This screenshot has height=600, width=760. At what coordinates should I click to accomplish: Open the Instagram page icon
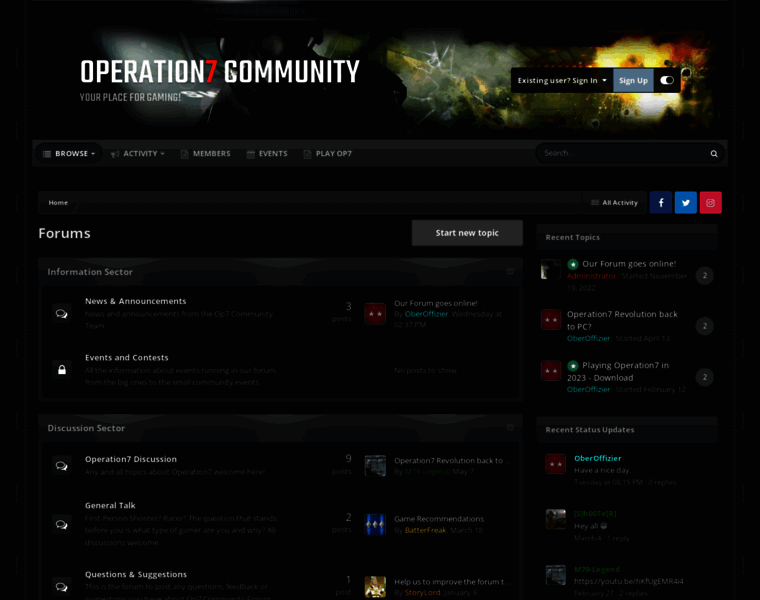(x=711, y=203)
